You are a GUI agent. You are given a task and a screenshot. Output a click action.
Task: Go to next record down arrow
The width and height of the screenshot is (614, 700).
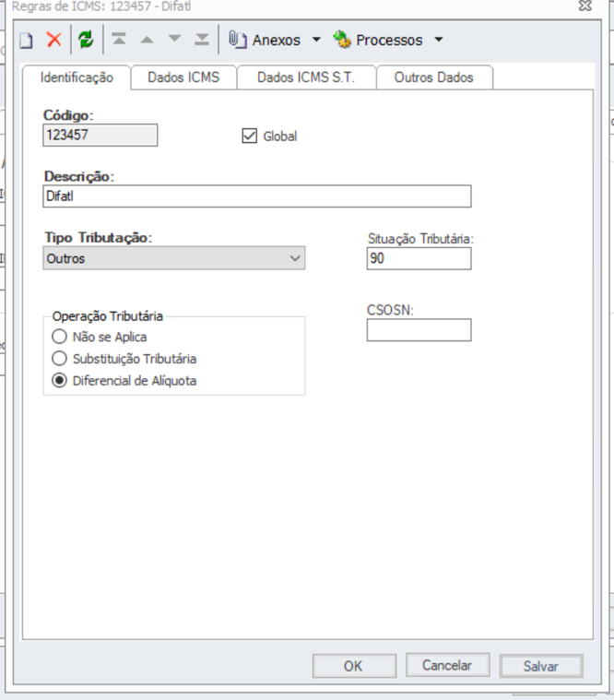click(x=174, y=39)
